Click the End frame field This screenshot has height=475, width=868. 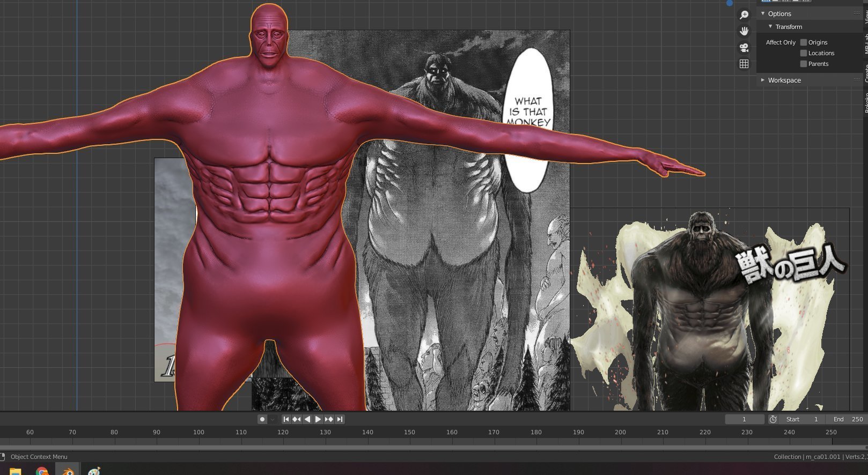click(848, 419)
